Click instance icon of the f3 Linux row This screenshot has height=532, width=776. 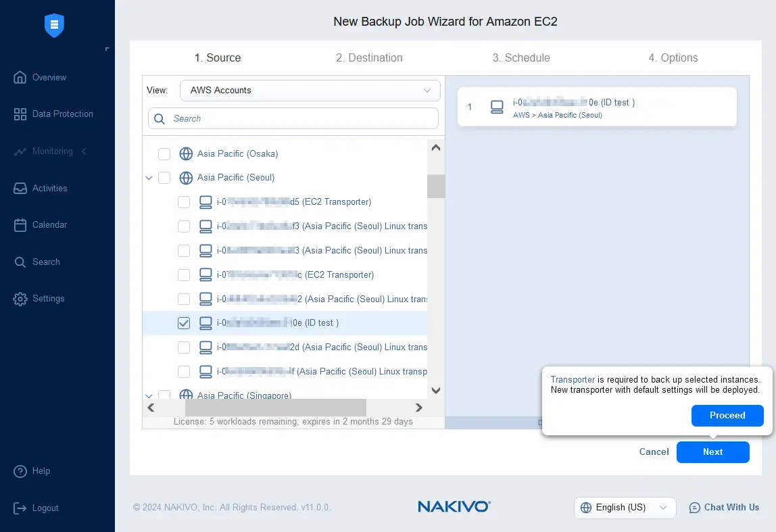pyautogui.click(x=205, y=226)
